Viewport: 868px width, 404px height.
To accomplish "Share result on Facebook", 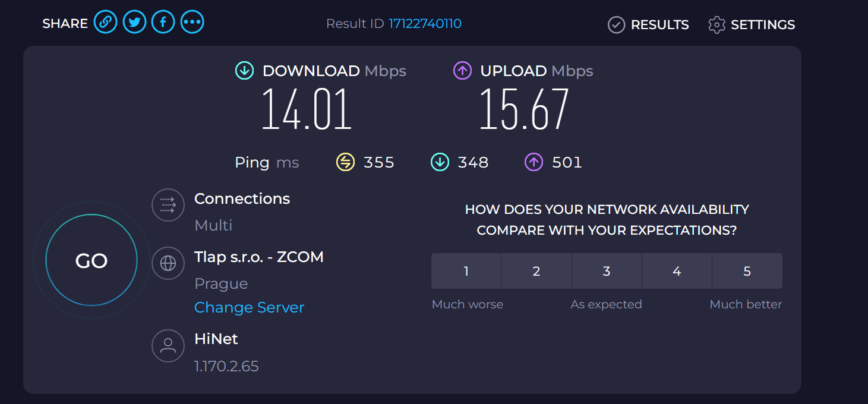I will click(x=163, y=23).
